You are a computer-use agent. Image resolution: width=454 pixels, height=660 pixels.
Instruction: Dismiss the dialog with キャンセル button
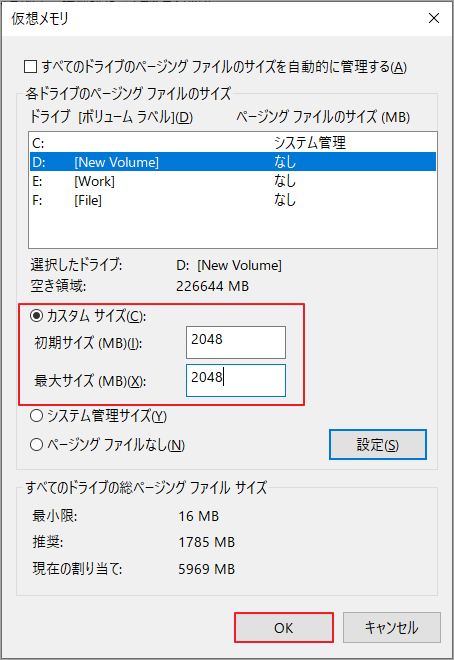[391, 628]
